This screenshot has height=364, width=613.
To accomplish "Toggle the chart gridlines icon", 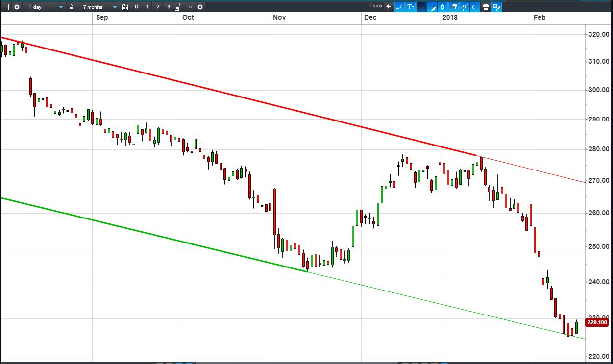I will (421, 7).
